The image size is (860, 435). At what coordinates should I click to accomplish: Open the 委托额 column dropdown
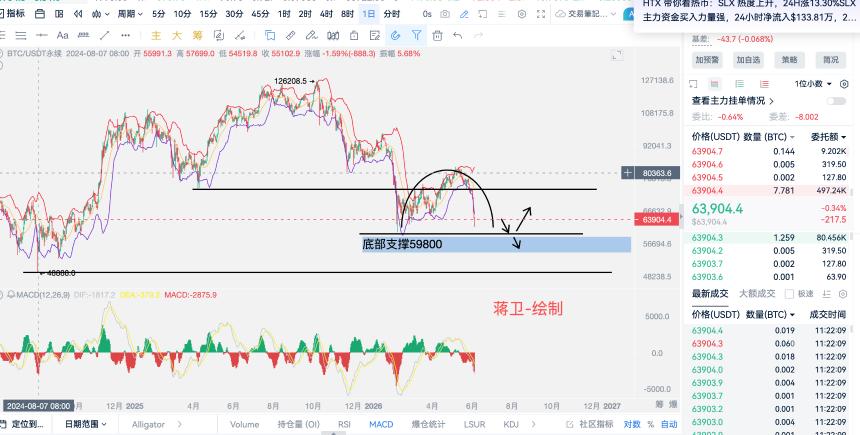[828, 137]
